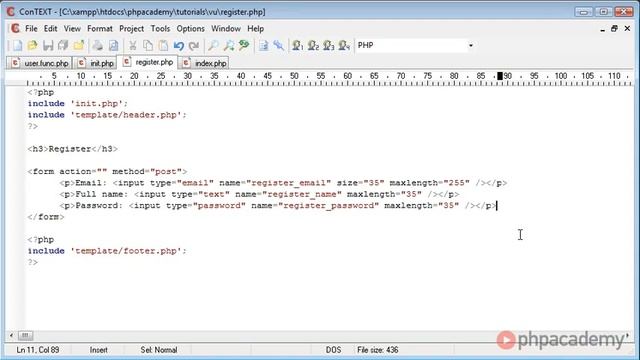Image resolution: width=640 pixels, height=360 pixels.
Task: Run user command 1 icon
Action: coord(298,45)
